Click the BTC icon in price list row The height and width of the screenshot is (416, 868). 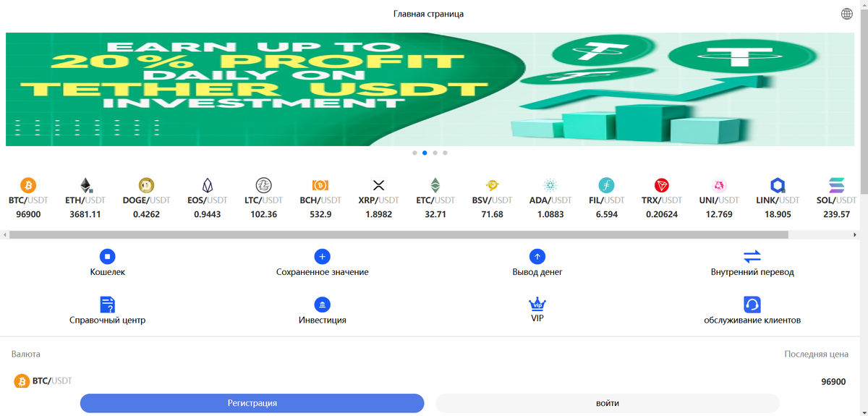pos(22,381)
